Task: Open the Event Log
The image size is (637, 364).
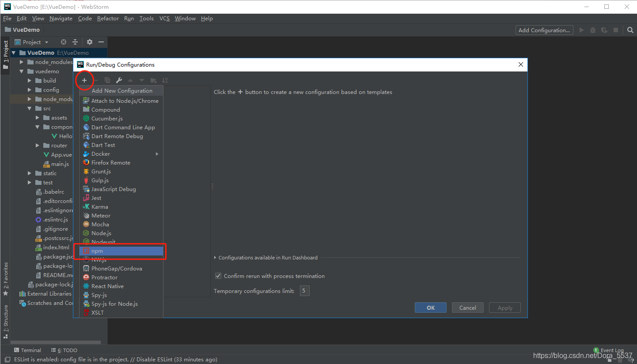Action: [x=609, y=350]
